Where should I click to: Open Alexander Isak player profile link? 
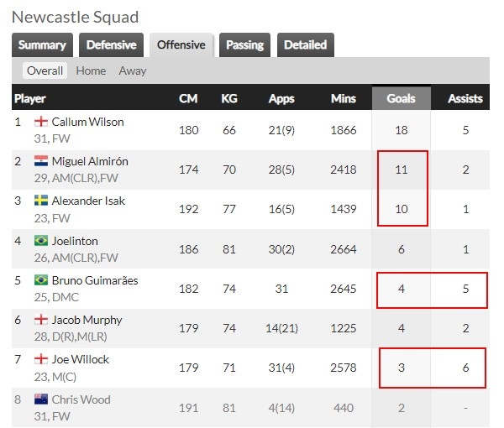pyautogui.click(x=88, y=201)
